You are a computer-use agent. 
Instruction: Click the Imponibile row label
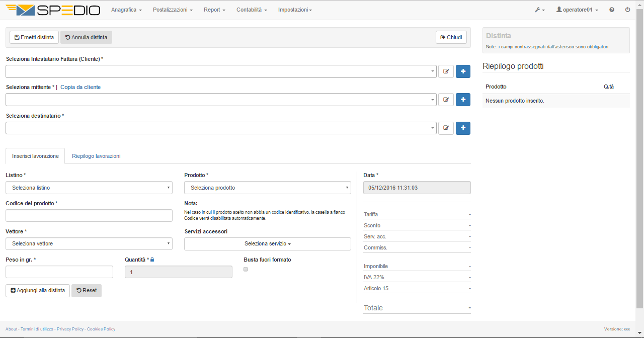tap(376, 266)
